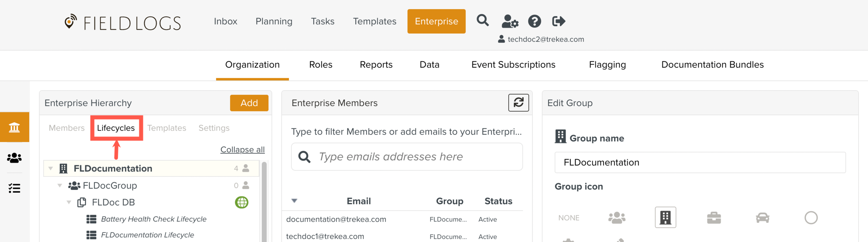Click the Collapse all link

(242, 149)
